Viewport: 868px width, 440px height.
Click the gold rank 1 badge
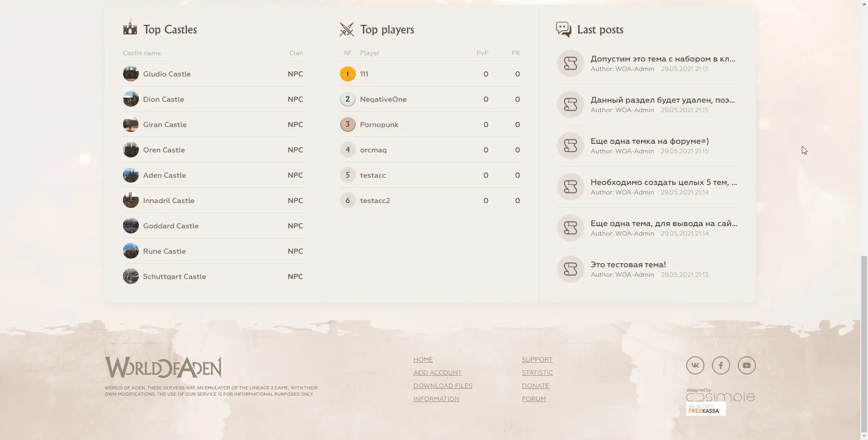[347, 74]
